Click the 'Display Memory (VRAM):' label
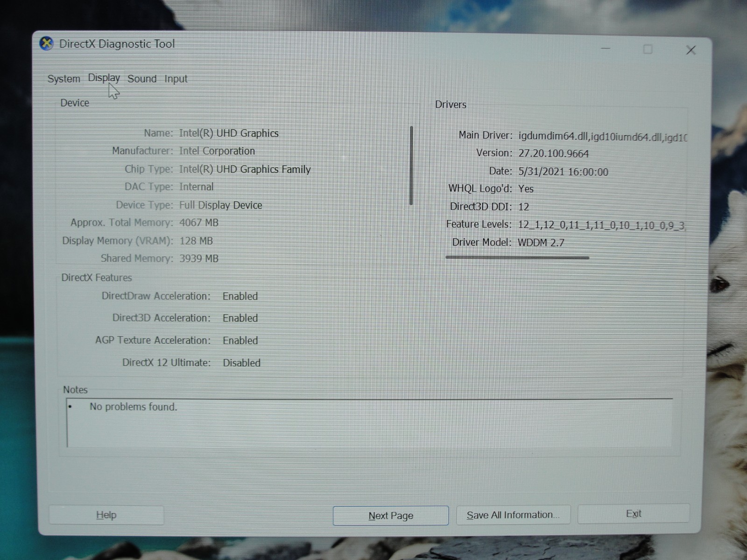The width and height of the screenshot is (747, 560). tap(118, 241)
